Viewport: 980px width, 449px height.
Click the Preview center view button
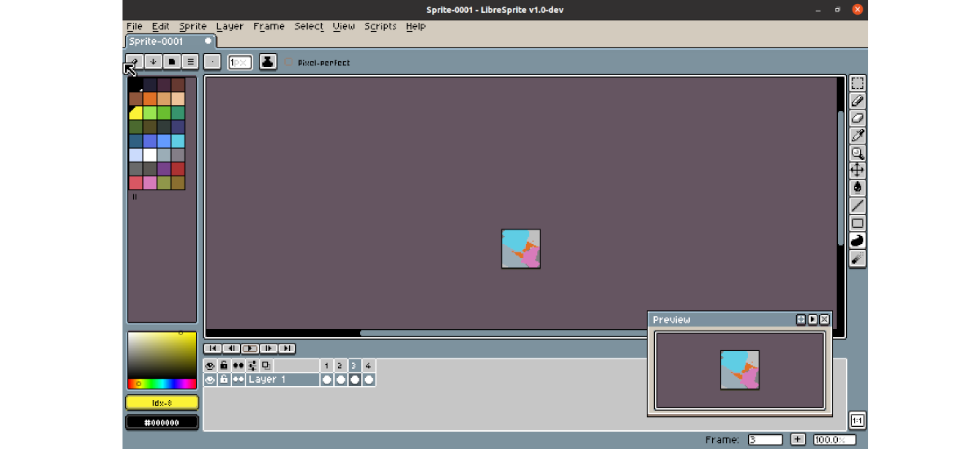click(x=801, y=320)
